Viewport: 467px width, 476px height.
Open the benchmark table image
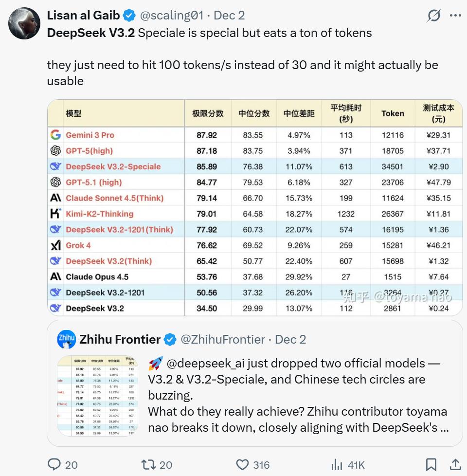point(254,208)
